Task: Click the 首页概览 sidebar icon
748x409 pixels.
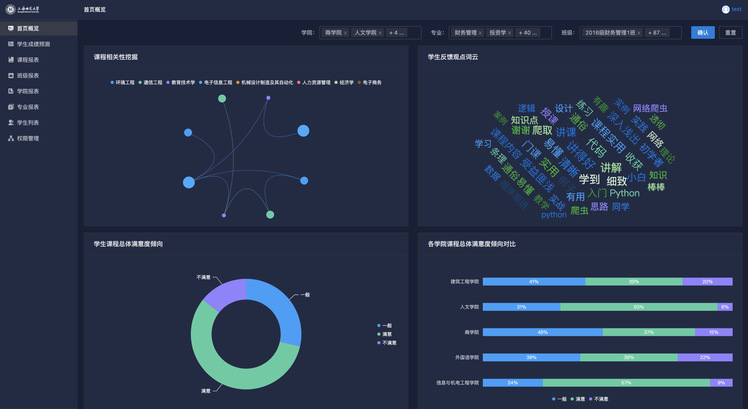Action: tap(10, 29)
